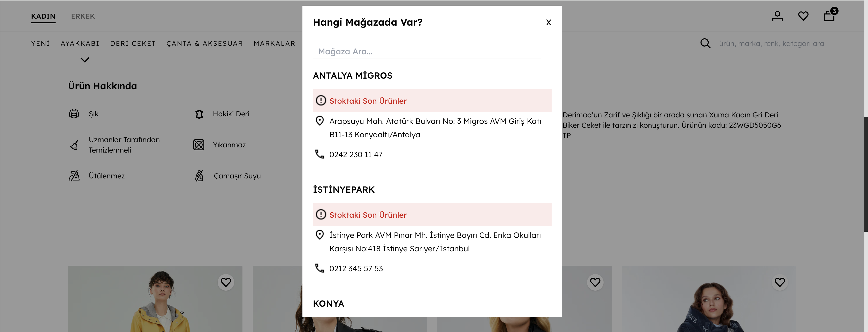Click the Antalya Migros location pin icon
Screen dimensions: 868x332
pyautogui.click(x=319, y=121)
